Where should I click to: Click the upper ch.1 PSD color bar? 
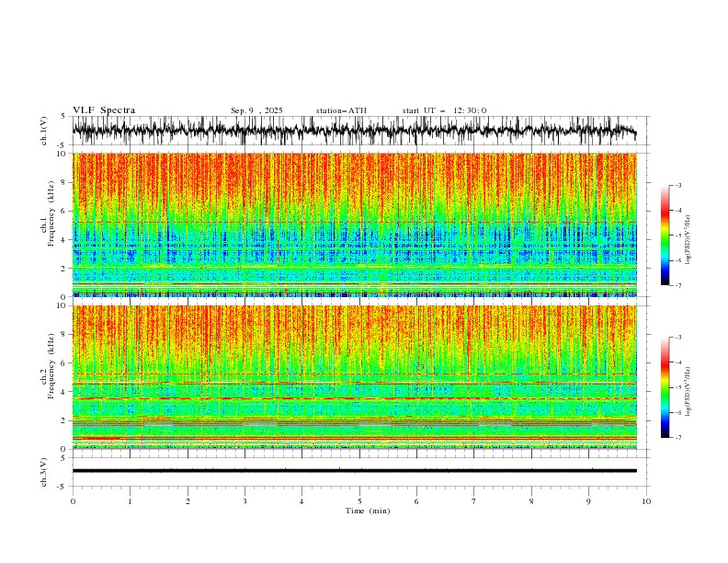[665, 236]
